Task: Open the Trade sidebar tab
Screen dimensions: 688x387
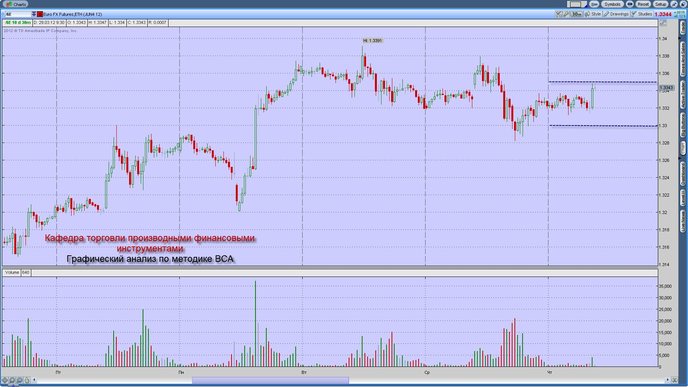Action: point(683,29)
